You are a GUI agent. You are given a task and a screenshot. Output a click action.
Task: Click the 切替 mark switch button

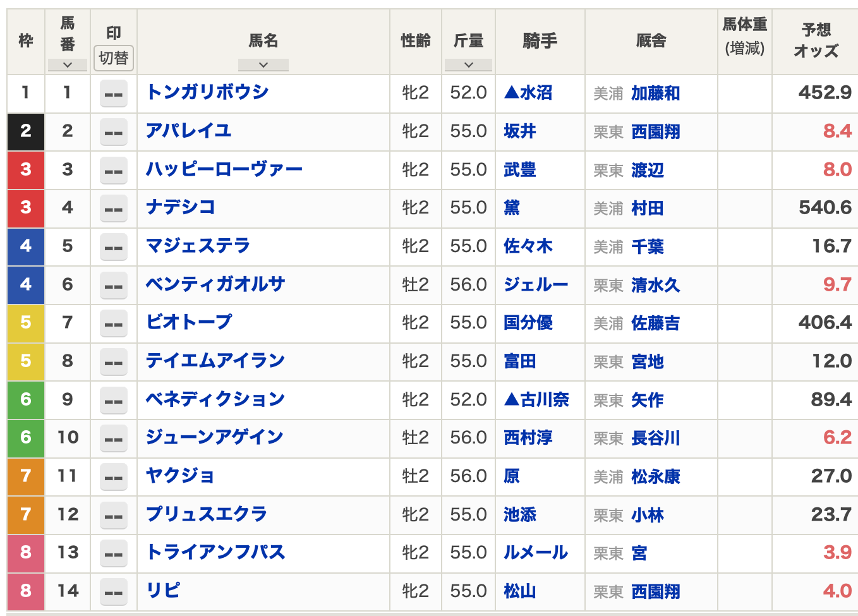click(x=114, y=58)
